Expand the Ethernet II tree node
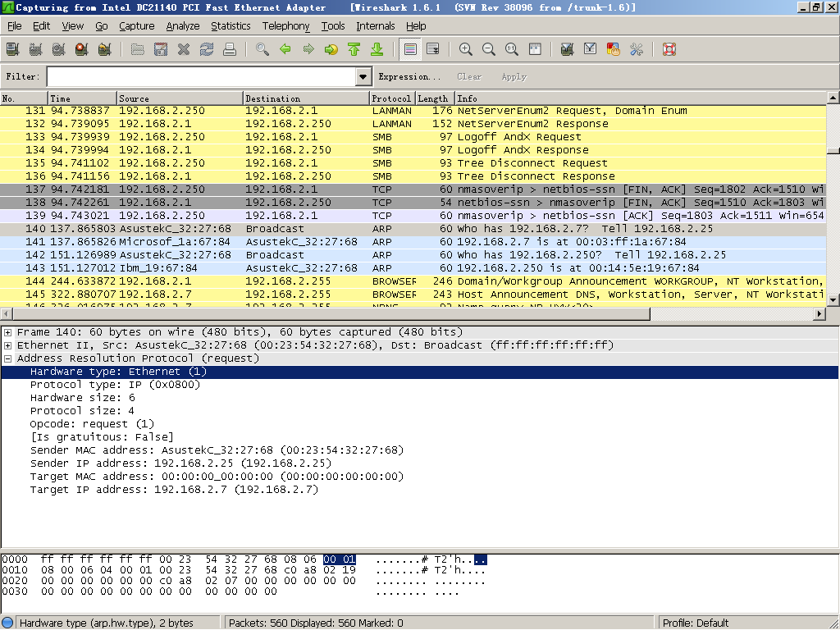The width and height of the screenshot is (840, 630). click(x=8, y=345)
